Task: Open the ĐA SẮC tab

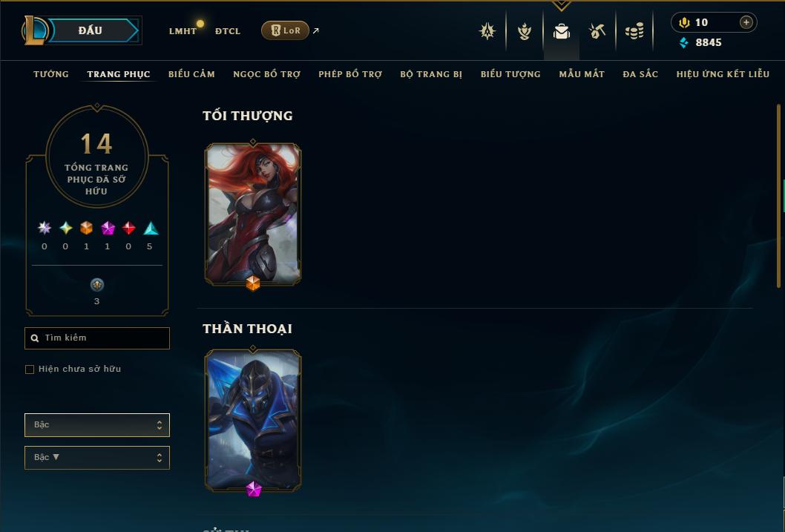Action: click(x=640, y=74)
